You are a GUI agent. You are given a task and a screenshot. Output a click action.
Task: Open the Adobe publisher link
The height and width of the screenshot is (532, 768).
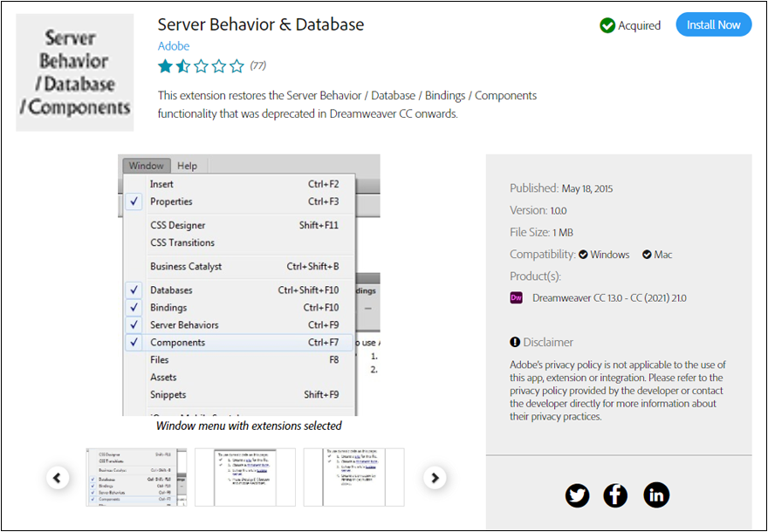(174, 46)
